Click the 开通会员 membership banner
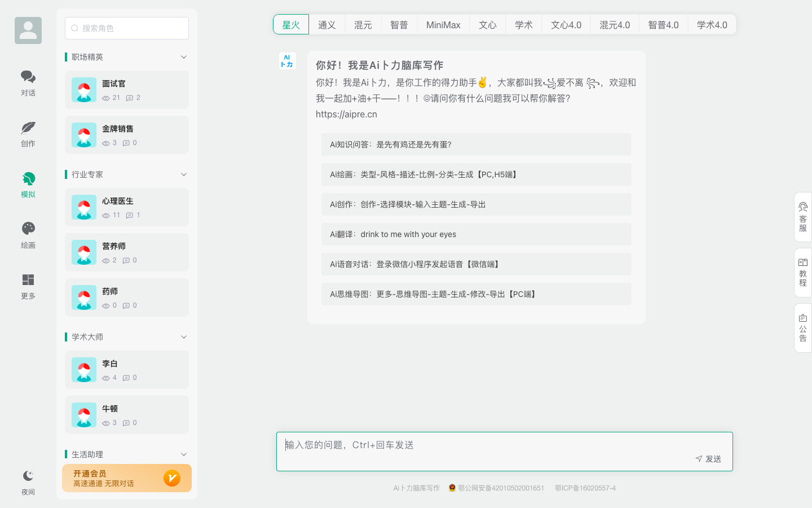 coord(126,478)
